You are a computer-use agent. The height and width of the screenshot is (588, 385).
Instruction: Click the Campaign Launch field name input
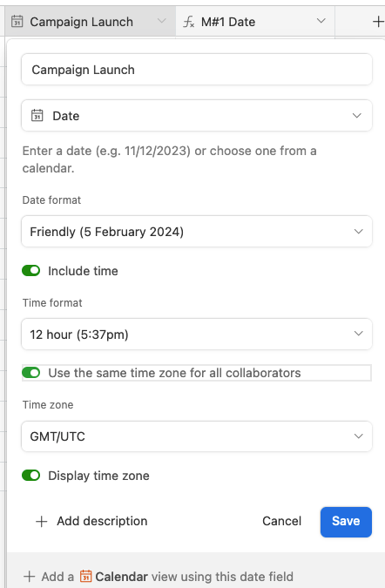[197, 70]
